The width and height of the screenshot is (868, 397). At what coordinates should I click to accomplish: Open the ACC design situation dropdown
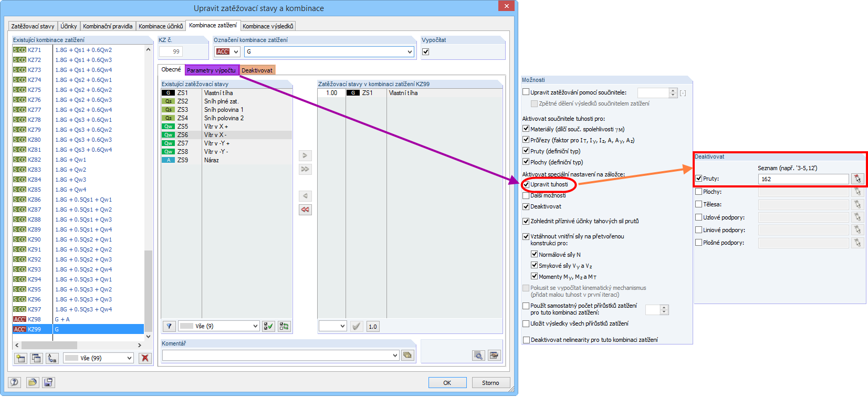point(236,51)
